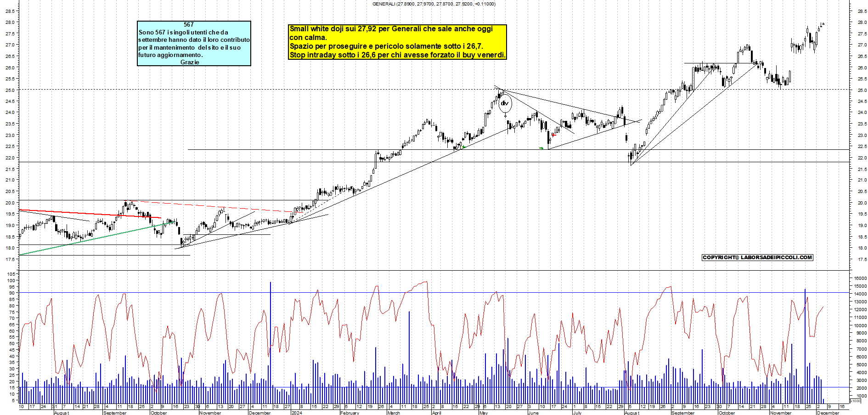
Task: Click 5000 on the volume scale
Action: [x=862, y=365]
